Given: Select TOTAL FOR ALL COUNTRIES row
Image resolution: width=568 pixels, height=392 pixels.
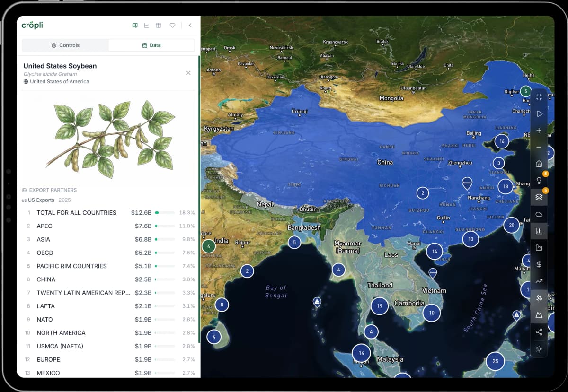Looking at the screenshot, I should (x=109, y=213).
